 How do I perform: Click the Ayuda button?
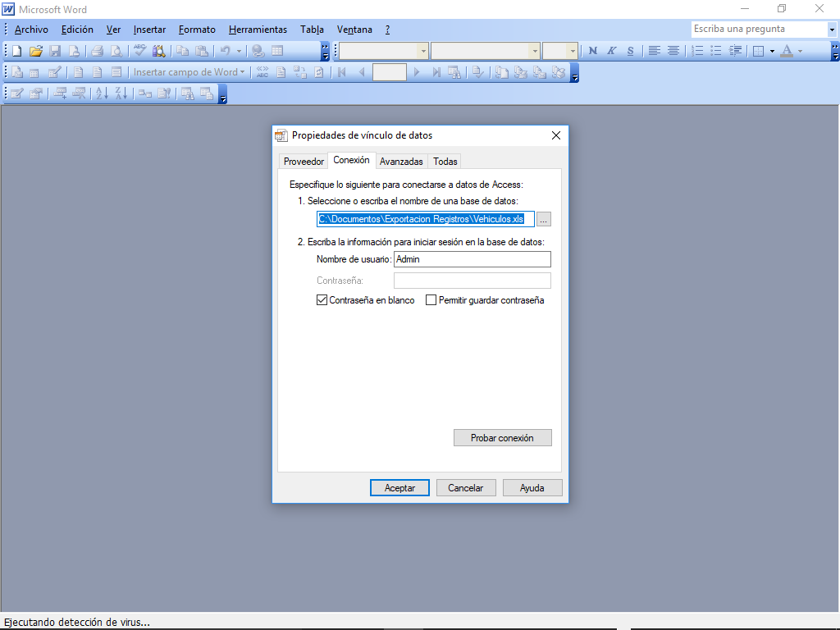[532, 488]
